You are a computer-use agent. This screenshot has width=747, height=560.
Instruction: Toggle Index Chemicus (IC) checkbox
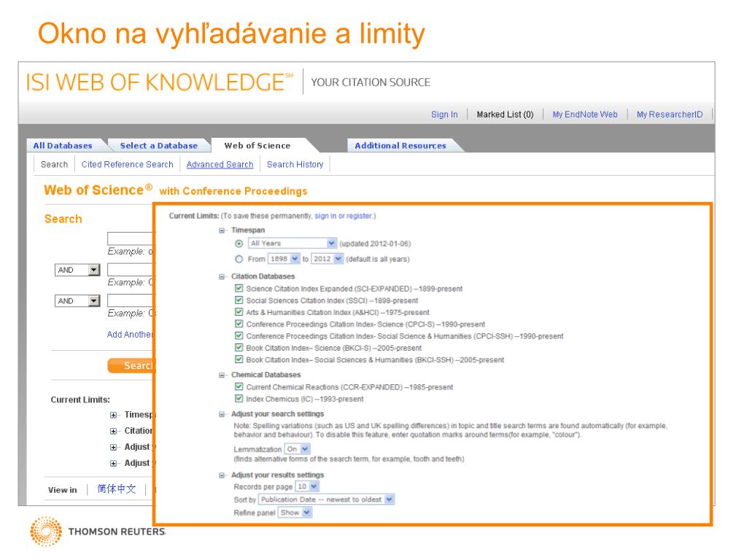(x=239, y=399)
